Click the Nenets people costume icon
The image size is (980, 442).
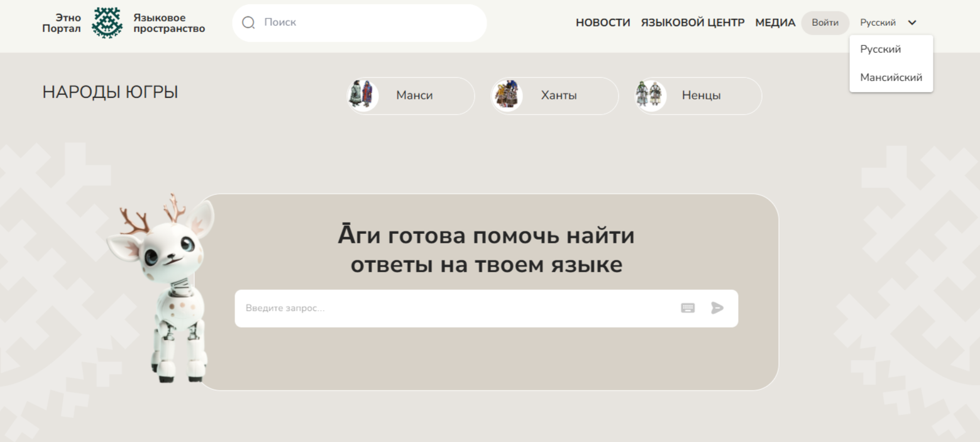[x=650, y=95]
